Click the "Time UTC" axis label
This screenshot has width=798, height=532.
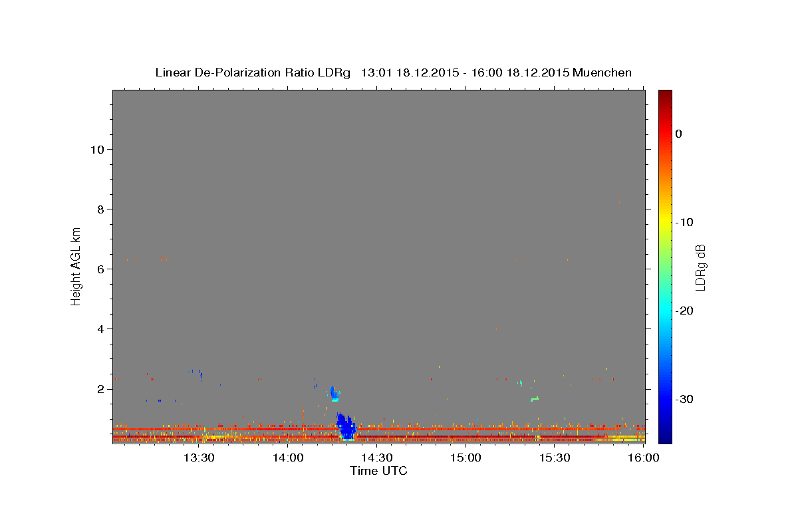(378, 471)
